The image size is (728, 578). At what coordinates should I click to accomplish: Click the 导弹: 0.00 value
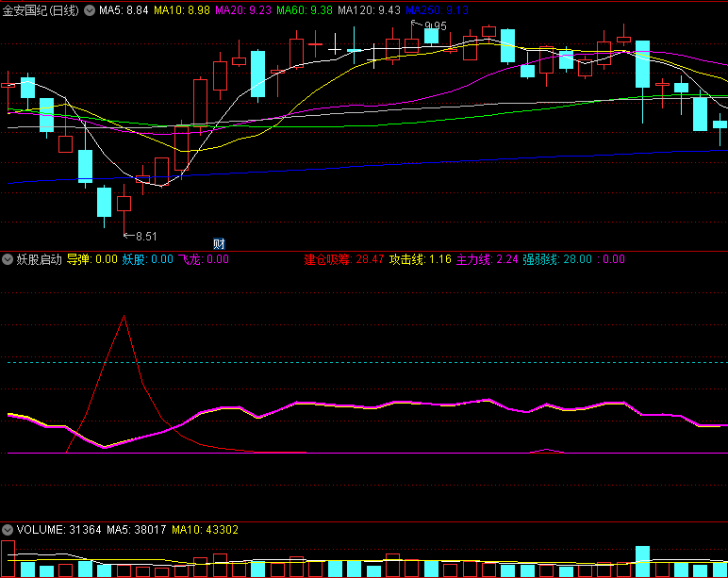point(91,259)
